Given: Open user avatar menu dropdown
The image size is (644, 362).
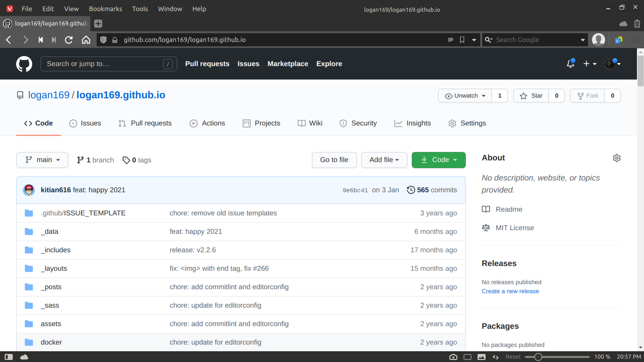Looking at the screenshot, I should (612, 63).
